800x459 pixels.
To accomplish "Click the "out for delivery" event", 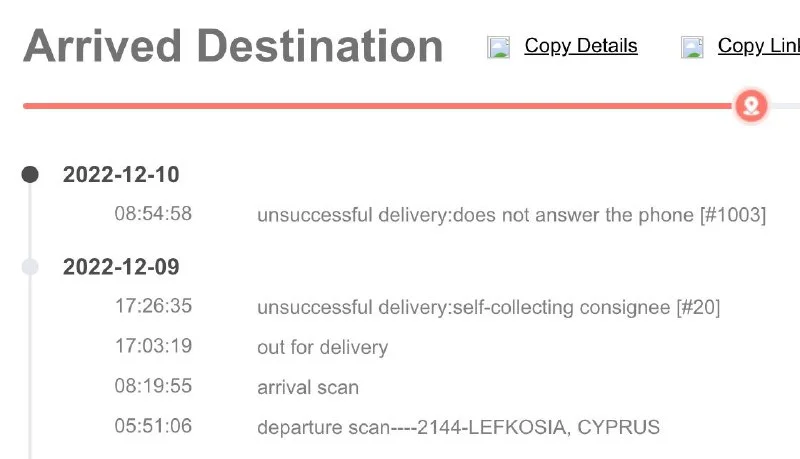I will pos(322,348).
